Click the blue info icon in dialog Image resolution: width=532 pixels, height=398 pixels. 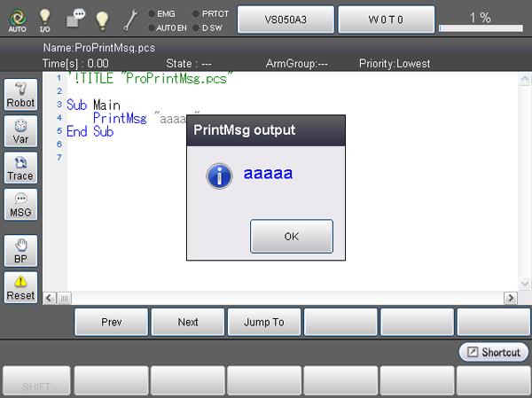tap(219, 175)
